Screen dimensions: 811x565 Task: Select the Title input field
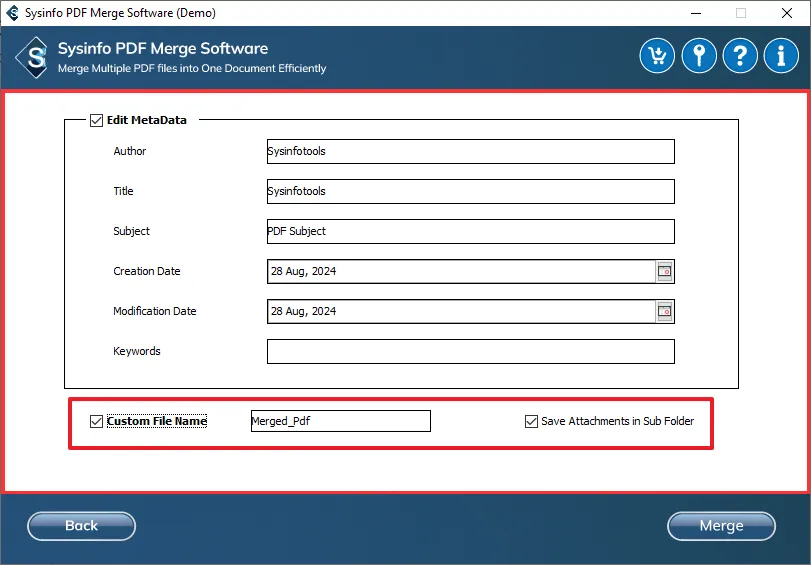click(x=470, y=191)
